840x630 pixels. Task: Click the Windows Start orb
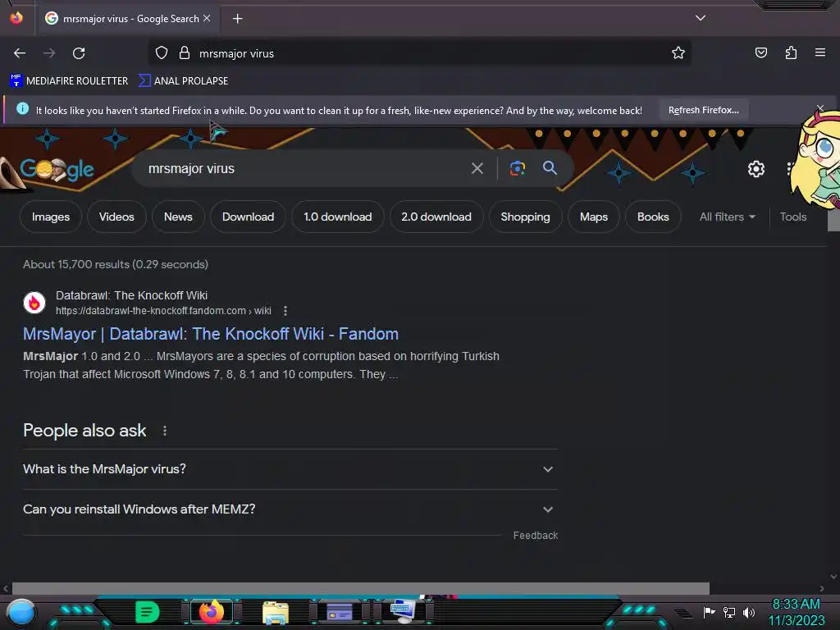click(21, 612)
